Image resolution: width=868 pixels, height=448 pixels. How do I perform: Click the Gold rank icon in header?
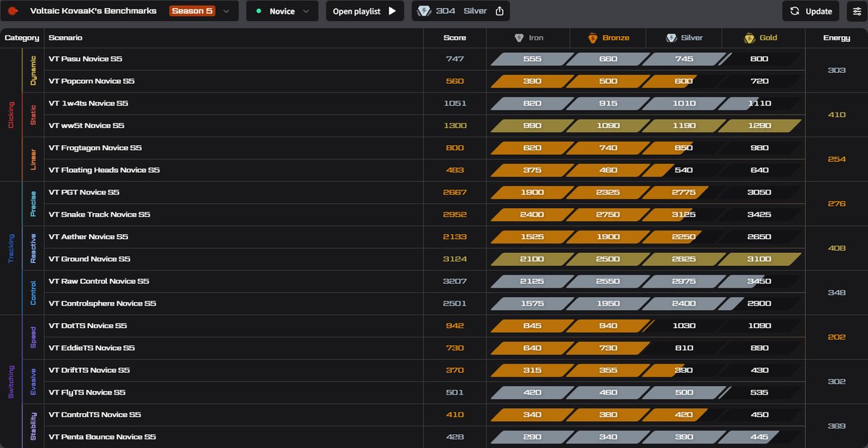pyautogui.click(x=749, y=38)
